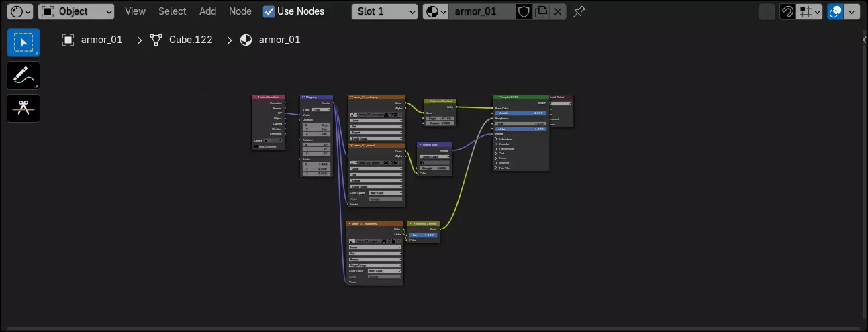The width and height of the screenshot is (868, 332).
Task: Adjust Fac slider in Roughness Strength node
Action: click(x=423, y=235)
